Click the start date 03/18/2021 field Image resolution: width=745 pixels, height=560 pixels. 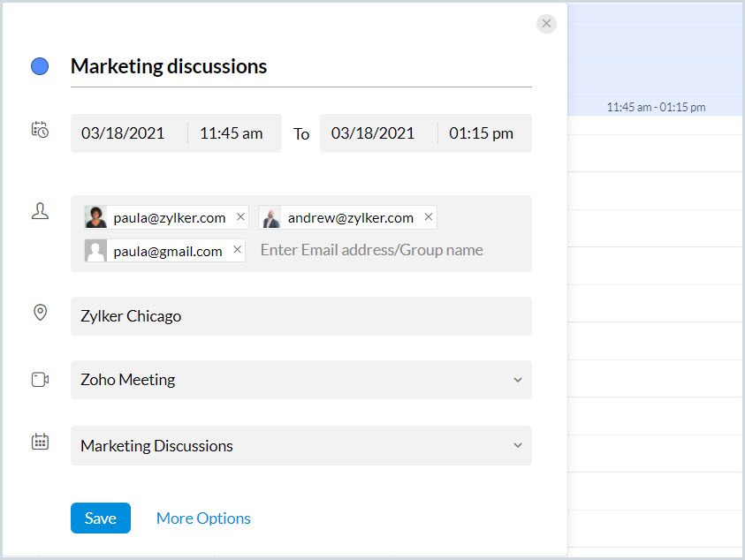tap(123, 133)
